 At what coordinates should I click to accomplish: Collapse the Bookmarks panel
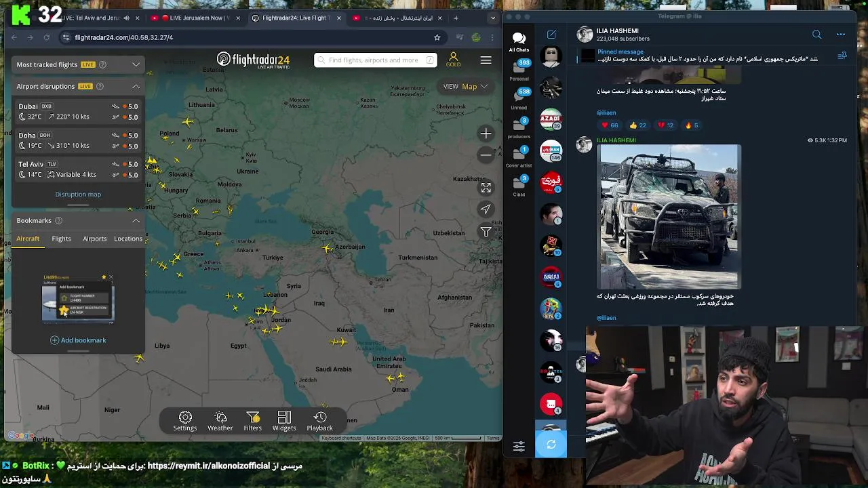point(136,220)
